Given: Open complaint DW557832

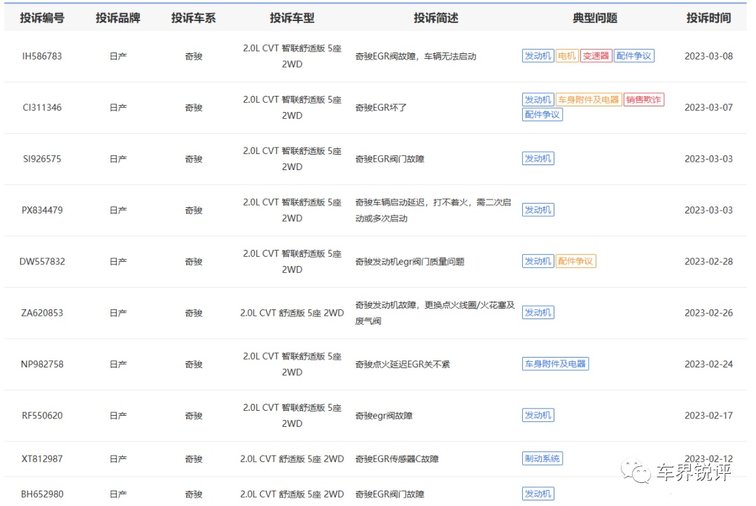Looking at the screenshot, I should click(x=42, y=261).
